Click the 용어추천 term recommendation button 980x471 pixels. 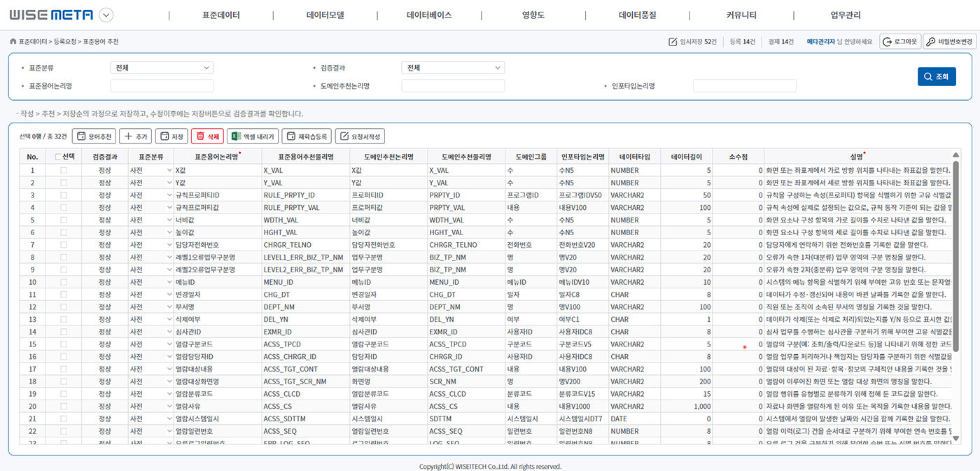click(94, 136)
